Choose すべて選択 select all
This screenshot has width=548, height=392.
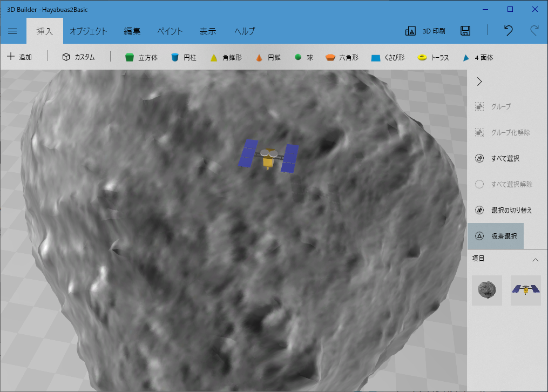[x=497, y=158]
